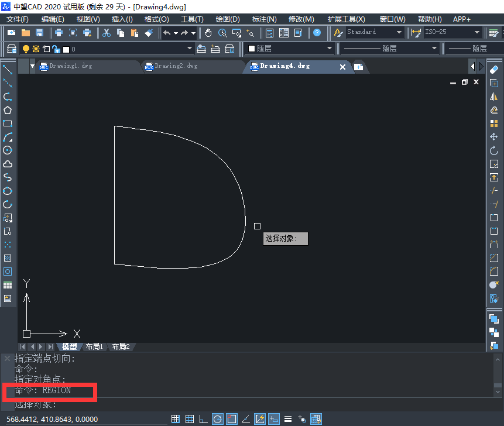
Task: Click the Save disk icon
Action: coord(40,33)
